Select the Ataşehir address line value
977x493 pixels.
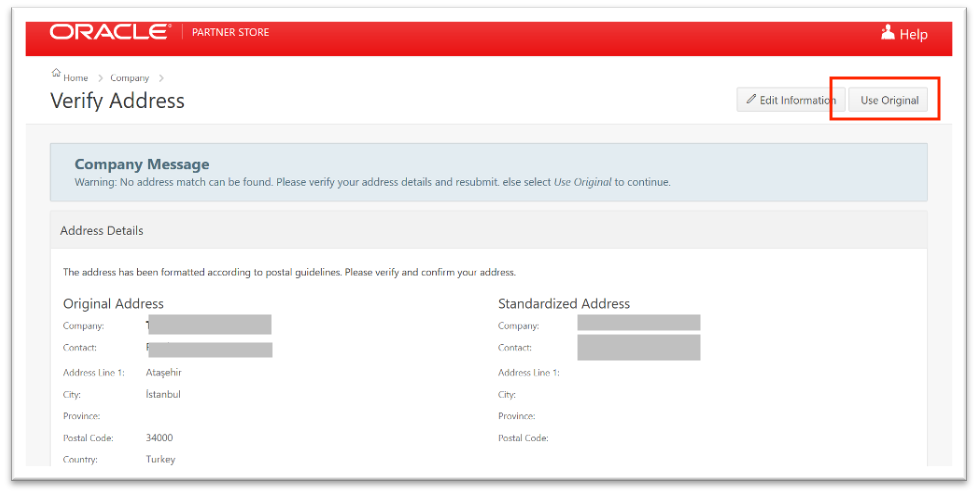[x=163, y=373]
